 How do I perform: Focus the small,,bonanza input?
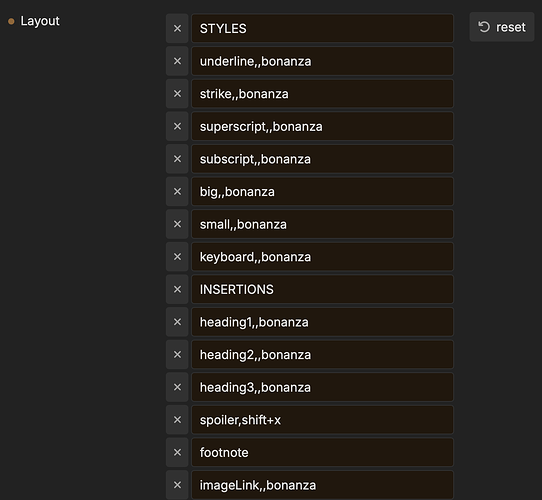[323, 224]
